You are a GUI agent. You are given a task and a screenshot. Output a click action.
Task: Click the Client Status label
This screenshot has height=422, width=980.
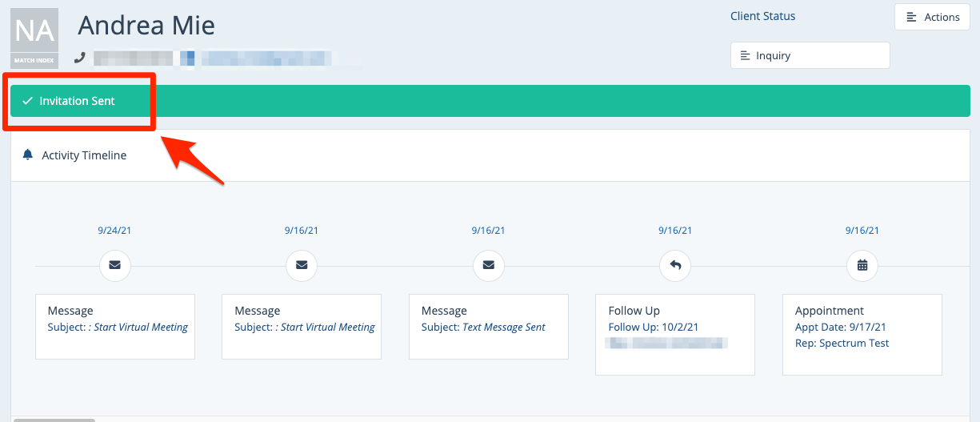(762, 16)
